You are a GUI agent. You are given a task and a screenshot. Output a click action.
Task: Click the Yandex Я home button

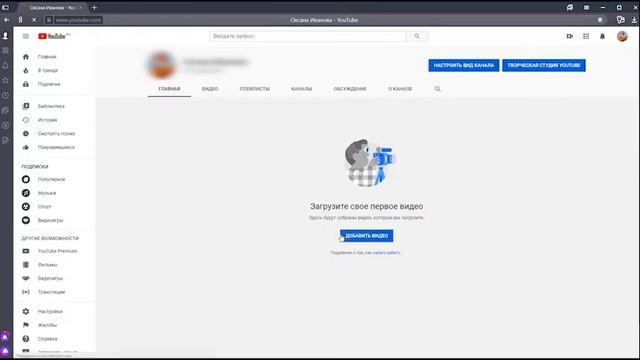click(x=20, y=20)
